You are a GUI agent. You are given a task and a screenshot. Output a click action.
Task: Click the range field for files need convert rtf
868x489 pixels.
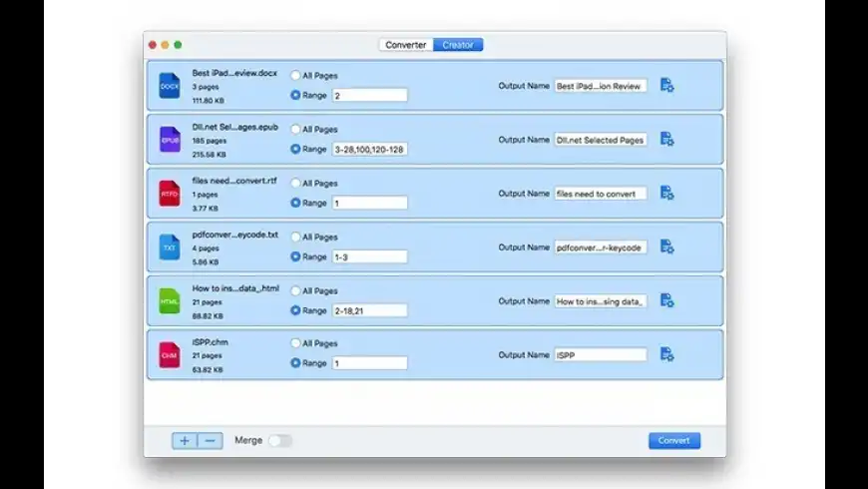[x=370, y=203]
